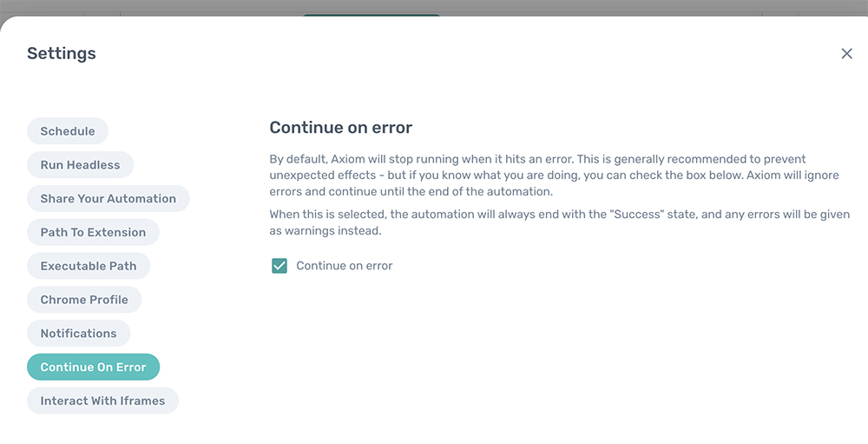Switch to the Executable Path section

[x=88, y=266]
